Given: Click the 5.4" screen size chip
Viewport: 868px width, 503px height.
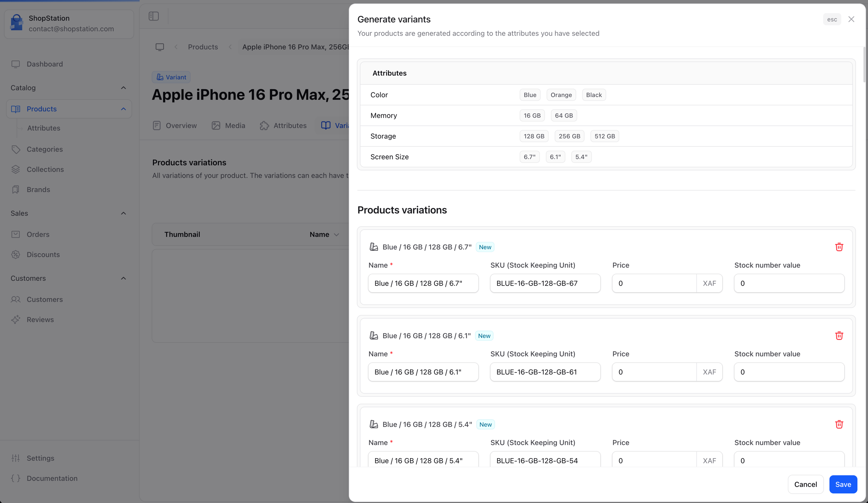Looking at the screenshot, I should click(581, 157).
